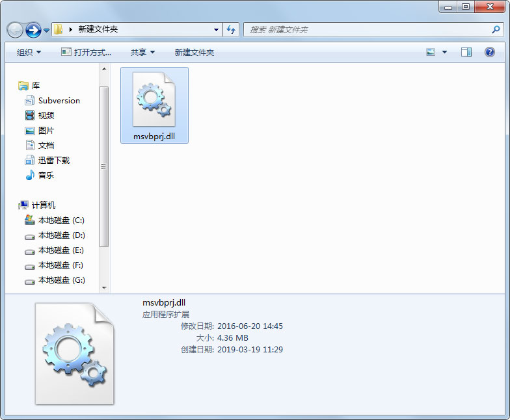Open the Subversion library

59,100
